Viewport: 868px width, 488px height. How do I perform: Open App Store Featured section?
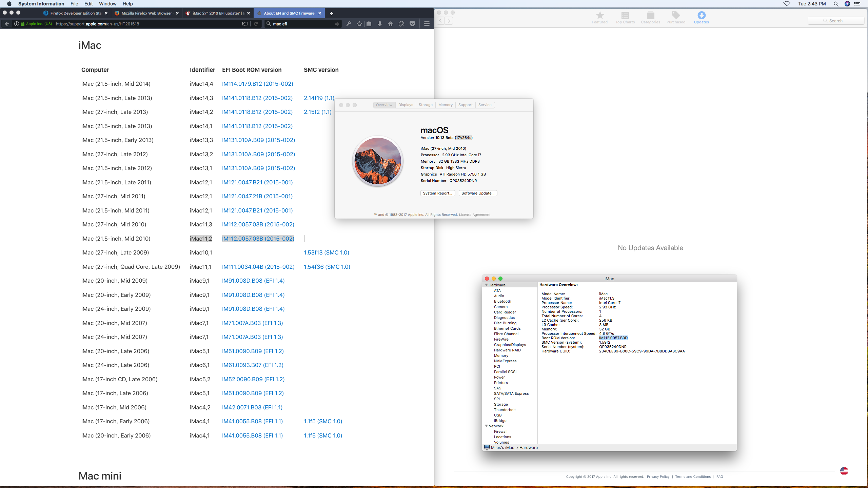tap(599, 18)
